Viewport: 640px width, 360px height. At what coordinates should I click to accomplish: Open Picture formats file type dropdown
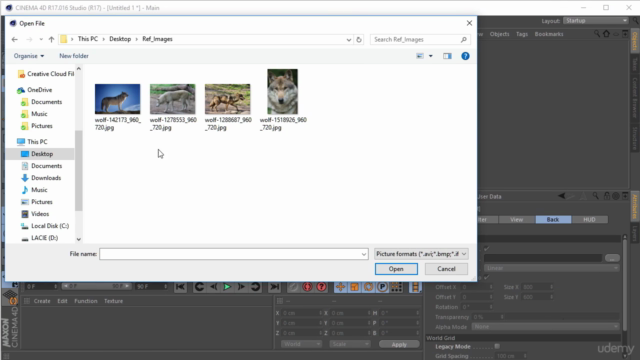point(421,254)
